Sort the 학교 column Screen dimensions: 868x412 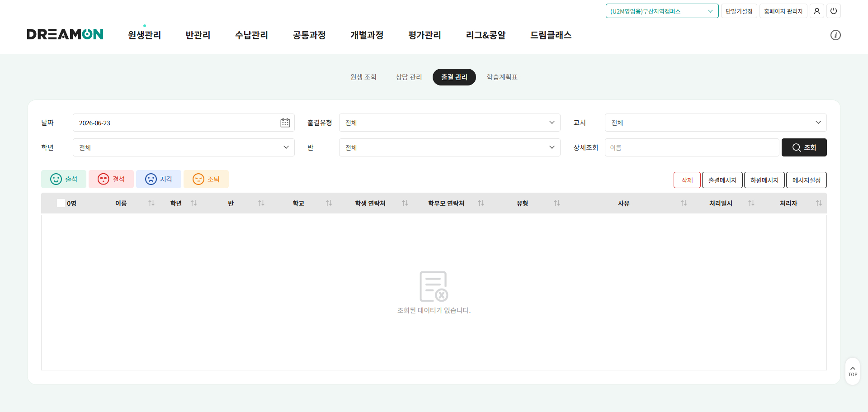click(329, 203)
